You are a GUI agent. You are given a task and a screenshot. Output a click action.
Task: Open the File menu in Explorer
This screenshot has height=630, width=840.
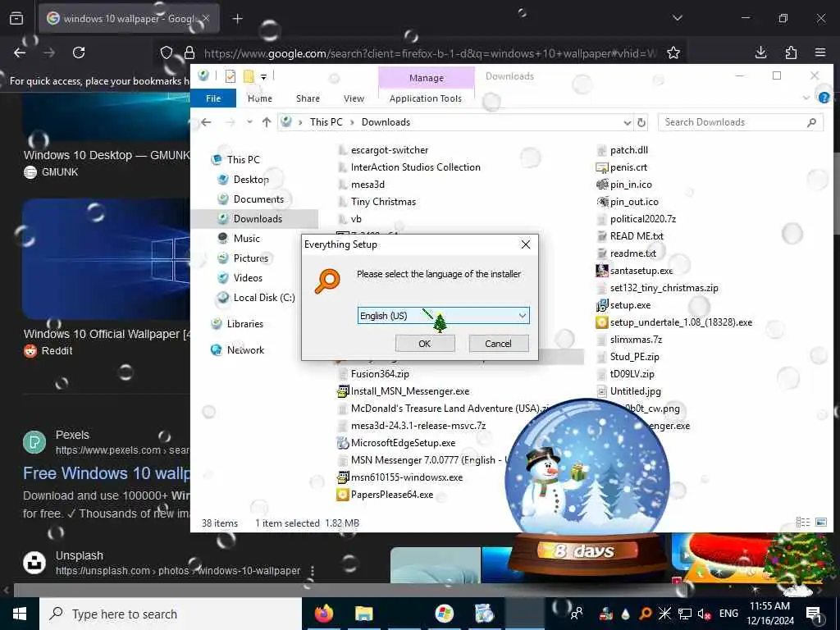pos(213,98)
